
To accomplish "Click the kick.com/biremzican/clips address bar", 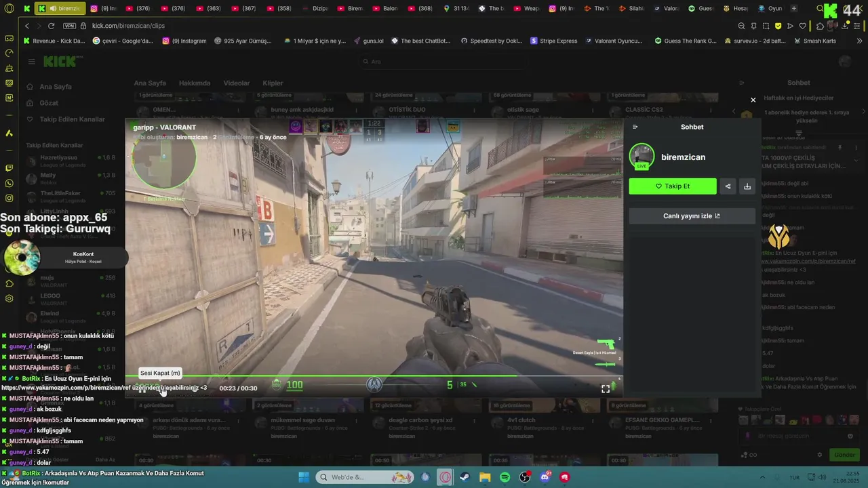I will (128, 26).
